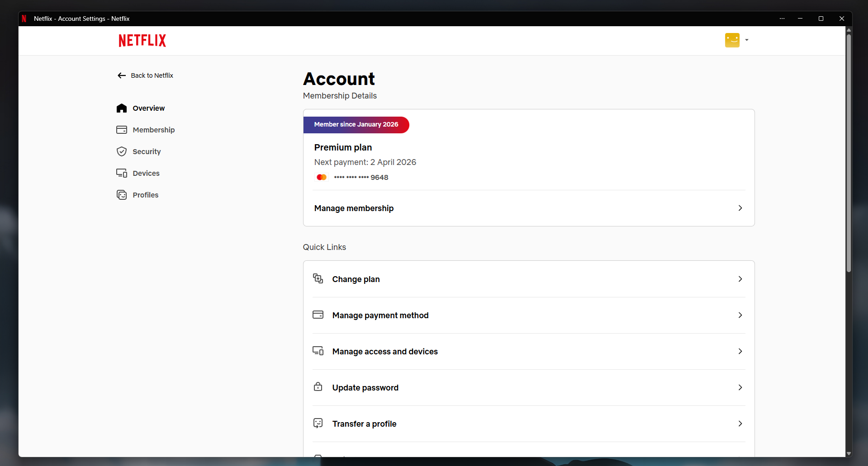Select the Security sidebar item
The width and height of the screenshot is (868, 466).
coord(147,152)
